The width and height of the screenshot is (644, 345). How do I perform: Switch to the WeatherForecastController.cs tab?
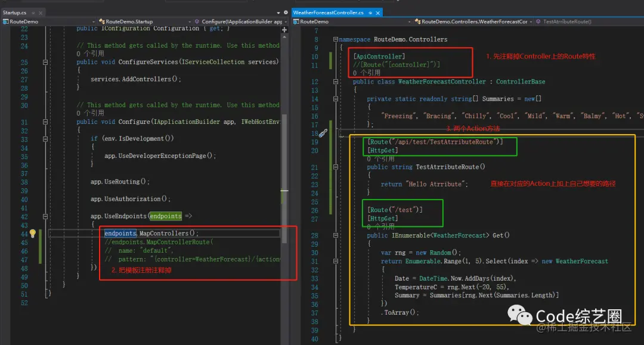pos(328,13)
